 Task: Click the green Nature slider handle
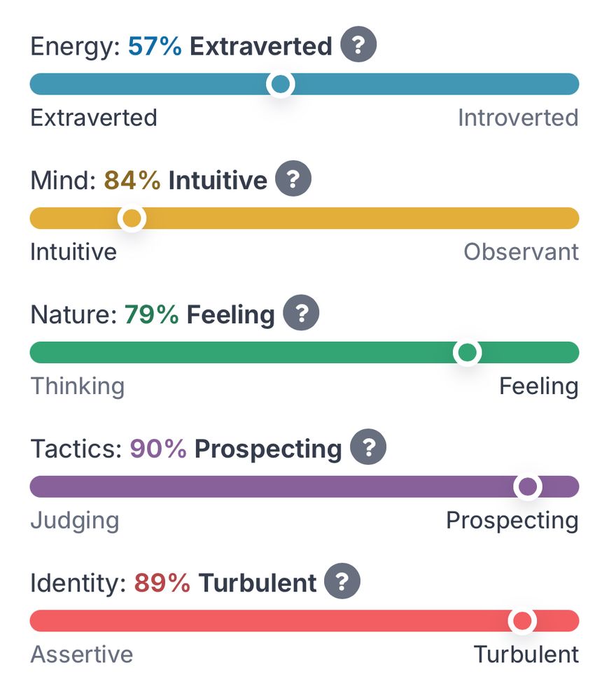pyautogui.click(x=467, y=352)
